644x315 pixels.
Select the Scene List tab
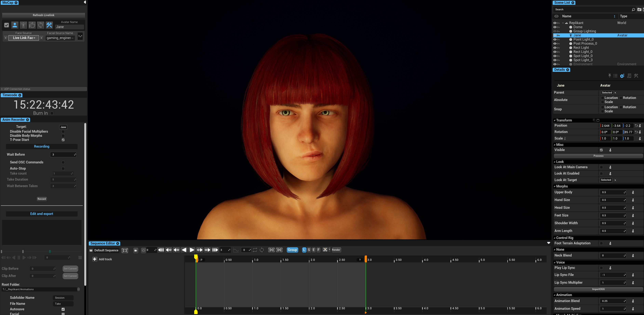(x=564, y=3)
